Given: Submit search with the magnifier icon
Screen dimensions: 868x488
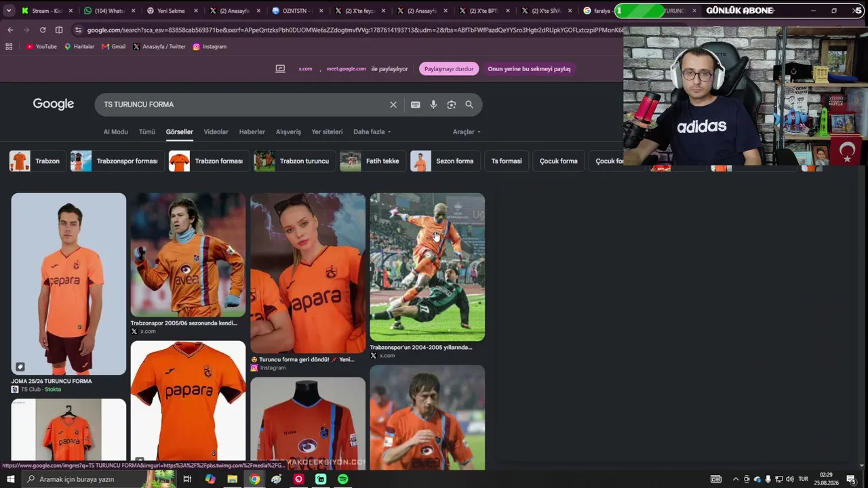Looking at the screenshot, I should (x=469, y=104).
